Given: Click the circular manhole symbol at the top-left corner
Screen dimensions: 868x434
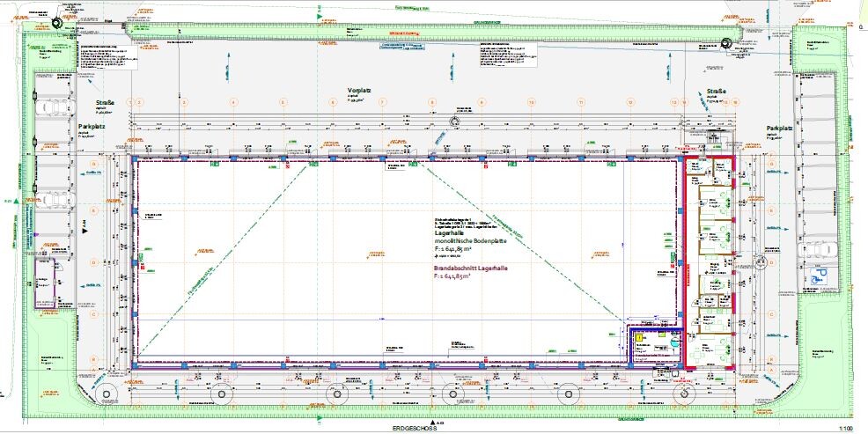Looking at the screenshot, I should tap(57, 23).
